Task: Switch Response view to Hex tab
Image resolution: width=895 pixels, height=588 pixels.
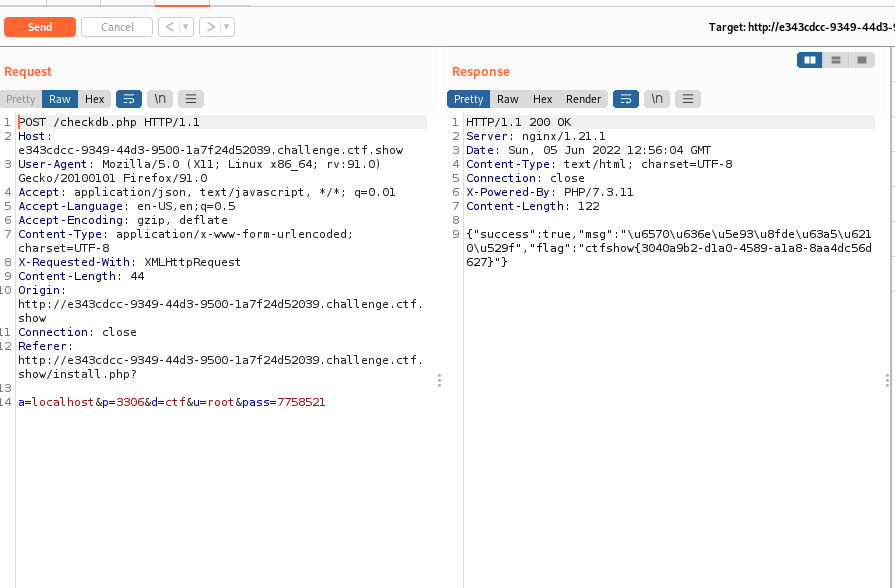Action: [x=542, y=99]
